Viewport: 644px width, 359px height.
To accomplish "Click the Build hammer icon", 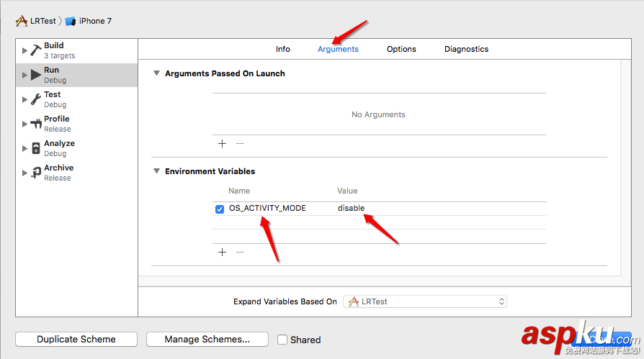I will pos(35,50).
